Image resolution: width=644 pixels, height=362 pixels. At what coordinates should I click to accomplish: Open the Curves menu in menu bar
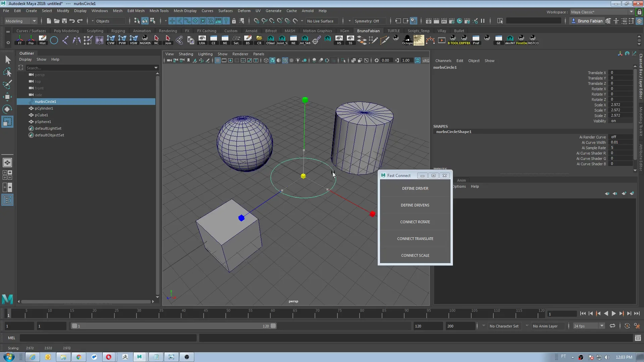(207, 10)
